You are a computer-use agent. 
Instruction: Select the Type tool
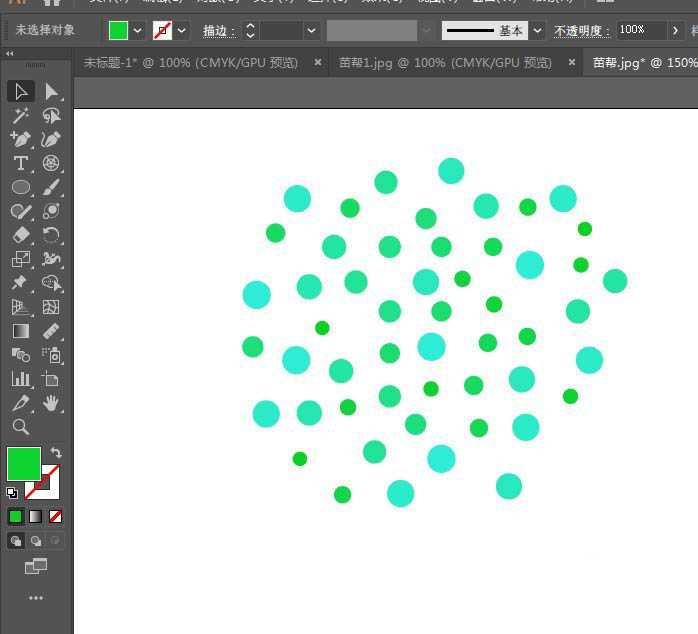tap(20, 163)
